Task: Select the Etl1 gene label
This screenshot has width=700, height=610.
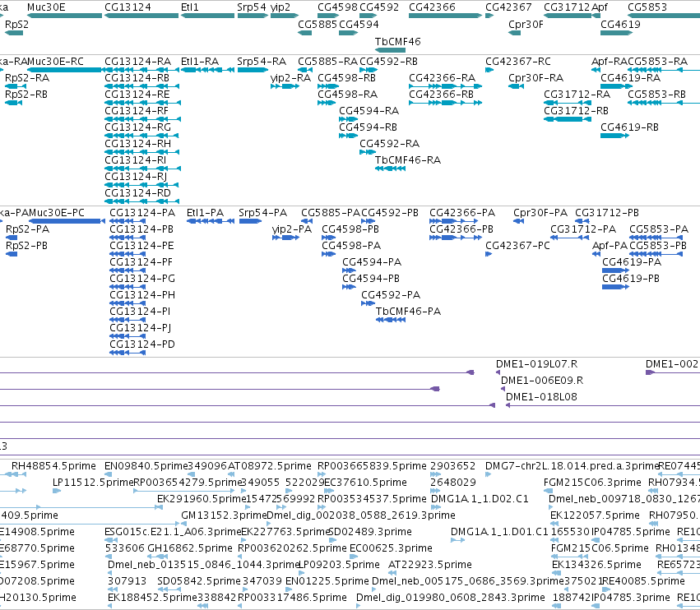Action: [190, 7]
